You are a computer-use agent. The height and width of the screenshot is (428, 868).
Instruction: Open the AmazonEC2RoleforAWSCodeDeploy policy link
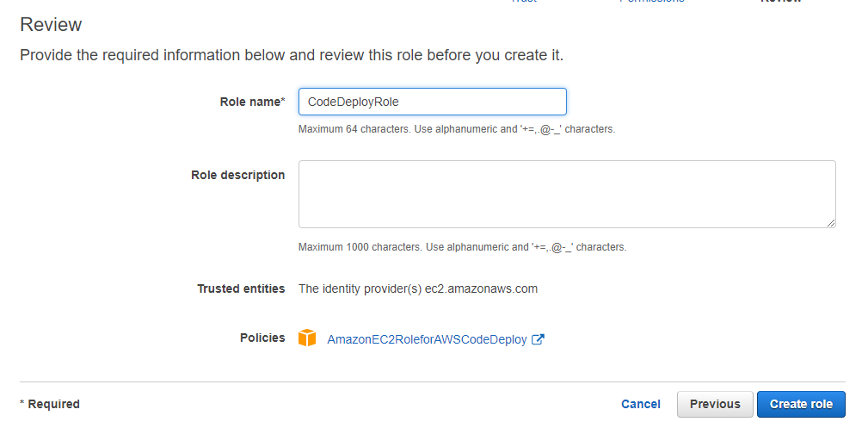pyautogui.click(x=427, y=339)
